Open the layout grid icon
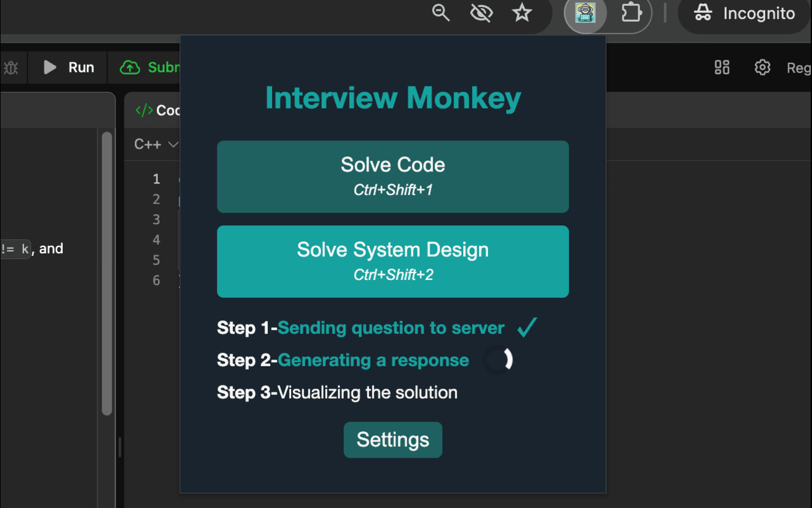The width and height of the screenshot is (812, 508). click(722, 67)
